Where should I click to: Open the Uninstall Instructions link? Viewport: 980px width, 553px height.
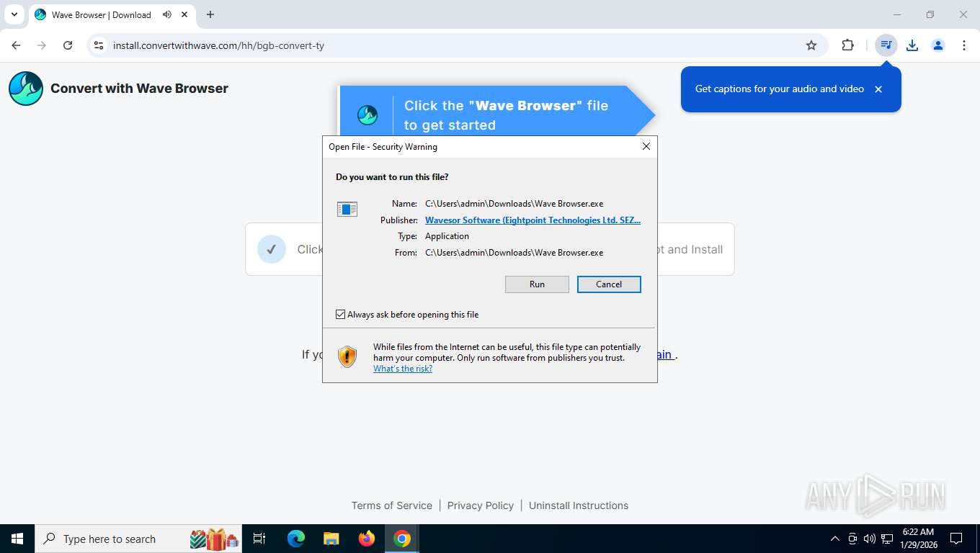pos(579,505)
